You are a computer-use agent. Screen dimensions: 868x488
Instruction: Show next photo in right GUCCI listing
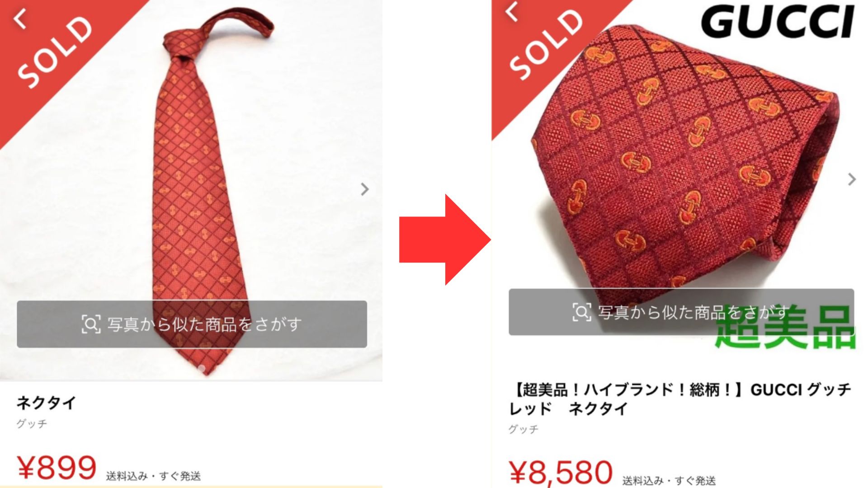852,179
